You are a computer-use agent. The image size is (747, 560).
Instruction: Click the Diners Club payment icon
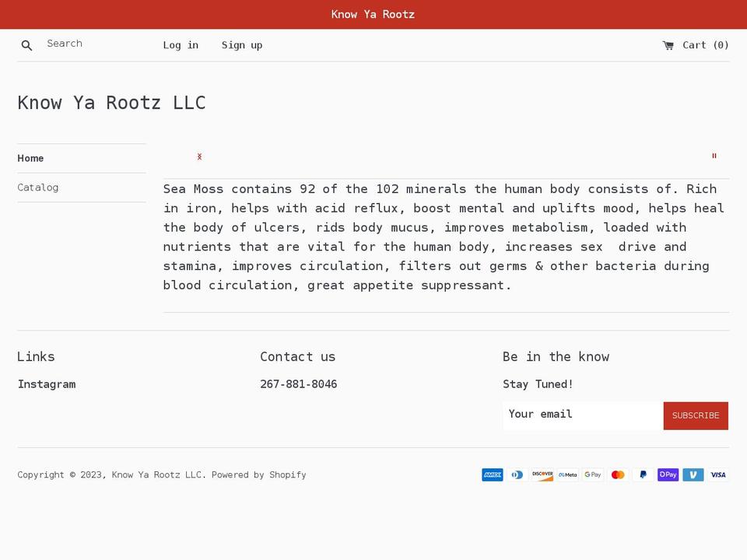(517, 474)
